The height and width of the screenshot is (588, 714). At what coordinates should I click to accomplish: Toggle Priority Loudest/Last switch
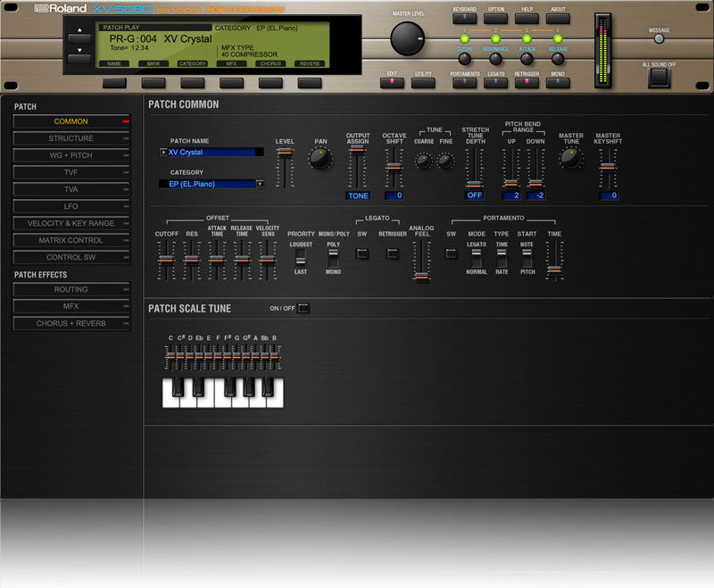pos(300,258)
